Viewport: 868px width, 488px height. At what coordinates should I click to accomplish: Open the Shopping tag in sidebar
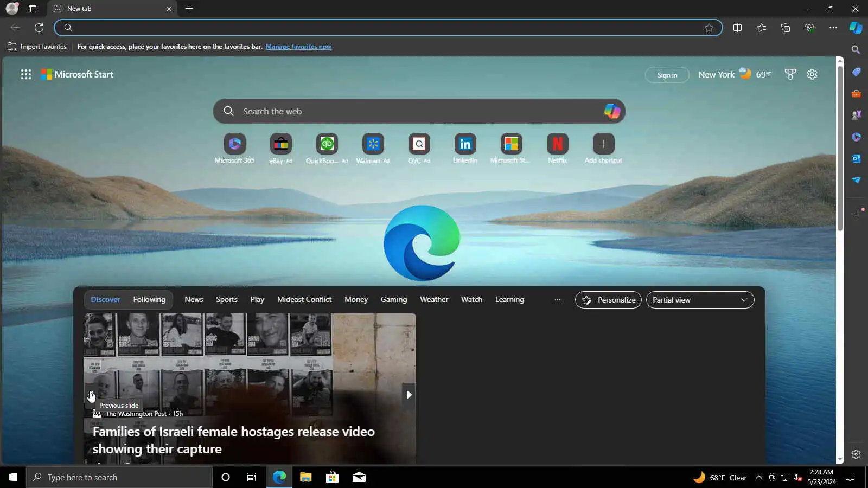point(856,72)
